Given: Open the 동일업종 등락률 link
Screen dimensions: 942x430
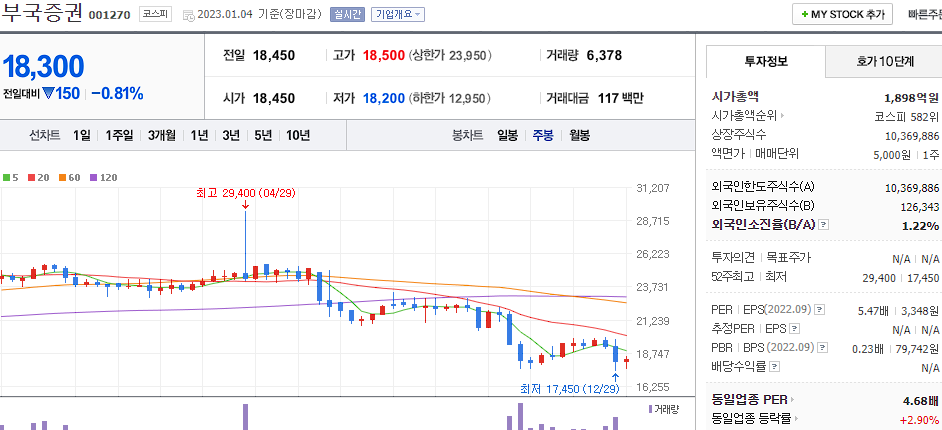Looking at the screenshot, I should coord(755,419).
